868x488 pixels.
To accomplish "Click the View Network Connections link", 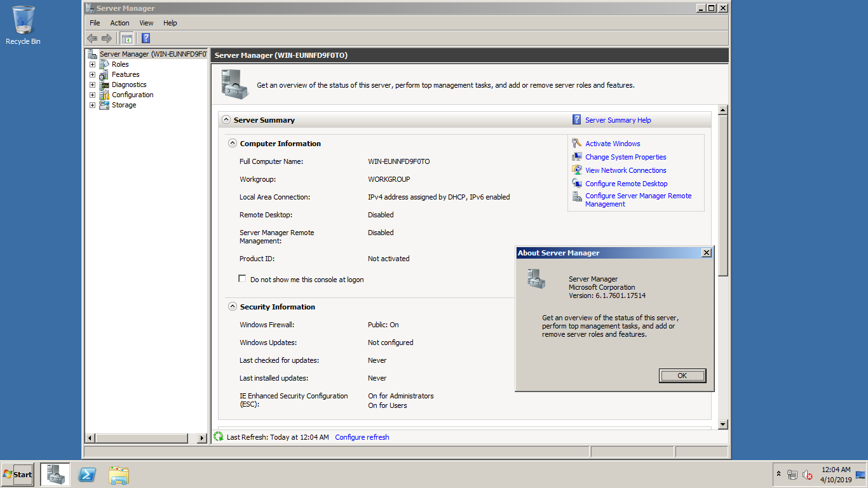I will pyautogui.click(x=626, y=170).
